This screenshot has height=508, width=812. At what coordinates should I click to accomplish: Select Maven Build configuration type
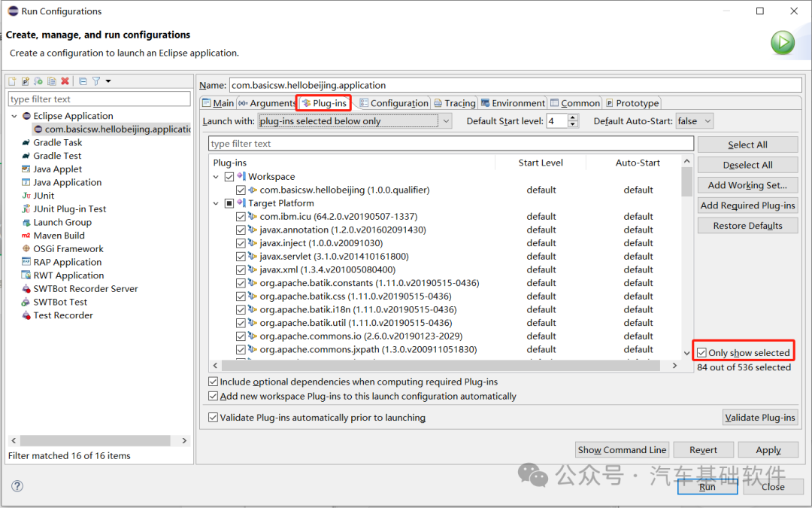point(59,236)
